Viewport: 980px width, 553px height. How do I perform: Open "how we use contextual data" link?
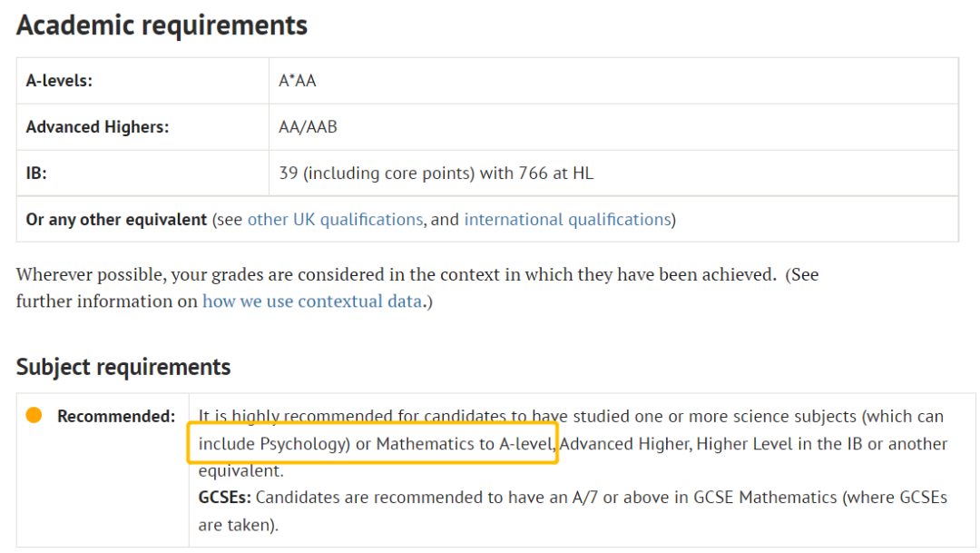(311, 301)
